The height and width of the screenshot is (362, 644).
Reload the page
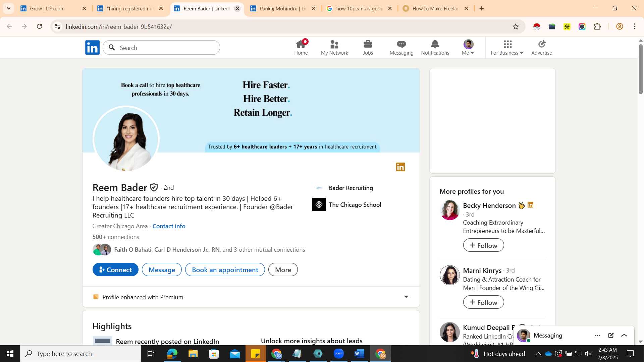[x=39, y=26]
